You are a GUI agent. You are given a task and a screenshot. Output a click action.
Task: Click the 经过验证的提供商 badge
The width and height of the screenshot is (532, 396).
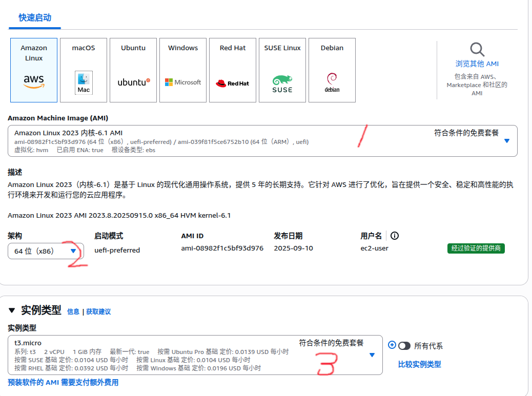476,248
